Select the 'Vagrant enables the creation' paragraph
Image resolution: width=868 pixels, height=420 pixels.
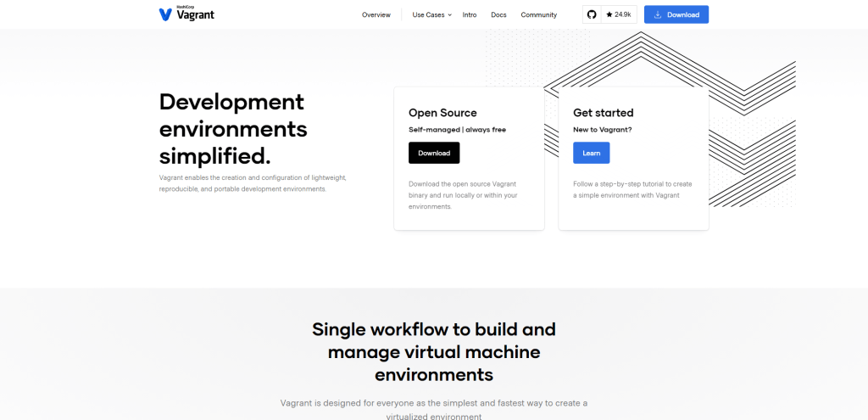253,183
